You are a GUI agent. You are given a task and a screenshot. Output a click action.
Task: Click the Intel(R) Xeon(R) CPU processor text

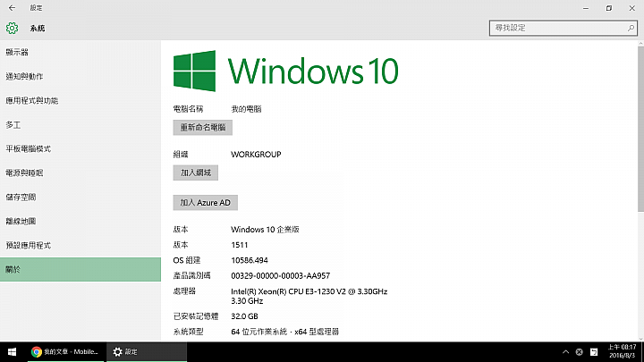point(309,296)
